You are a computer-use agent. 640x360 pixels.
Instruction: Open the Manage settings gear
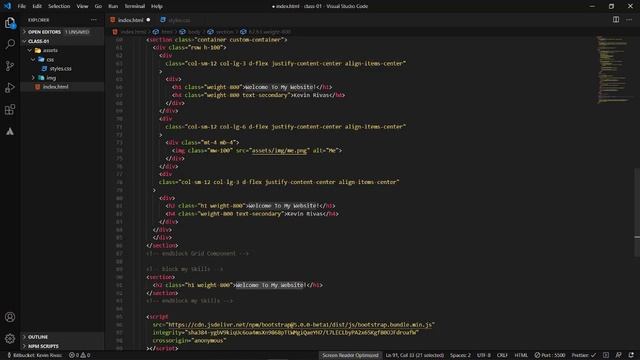[10, 338]
